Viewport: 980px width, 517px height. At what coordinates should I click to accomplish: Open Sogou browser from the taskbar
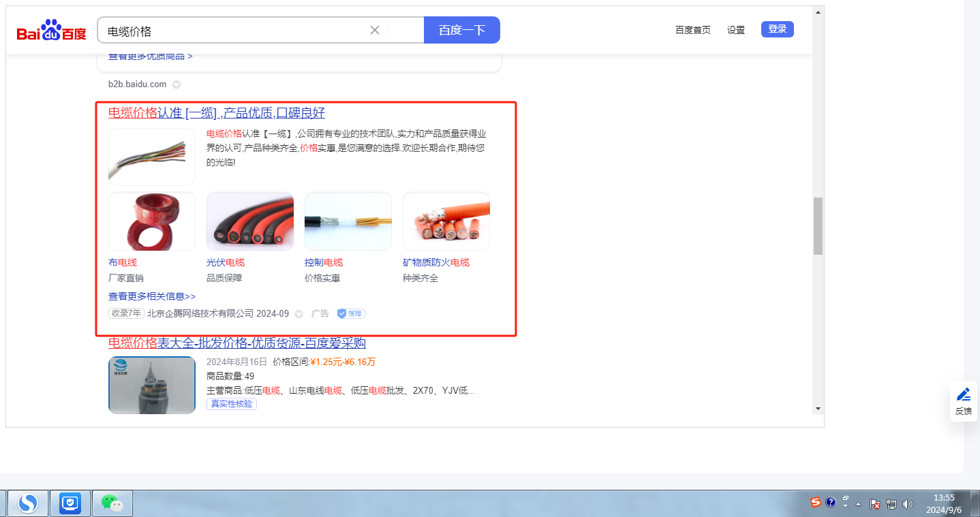(28, 503)
